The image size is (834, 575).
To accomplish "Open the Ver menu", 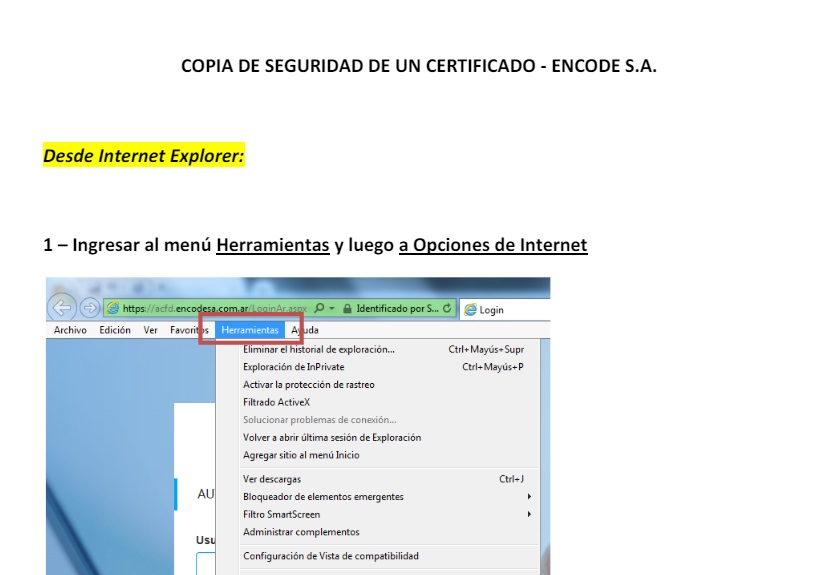I will point(151,330).
